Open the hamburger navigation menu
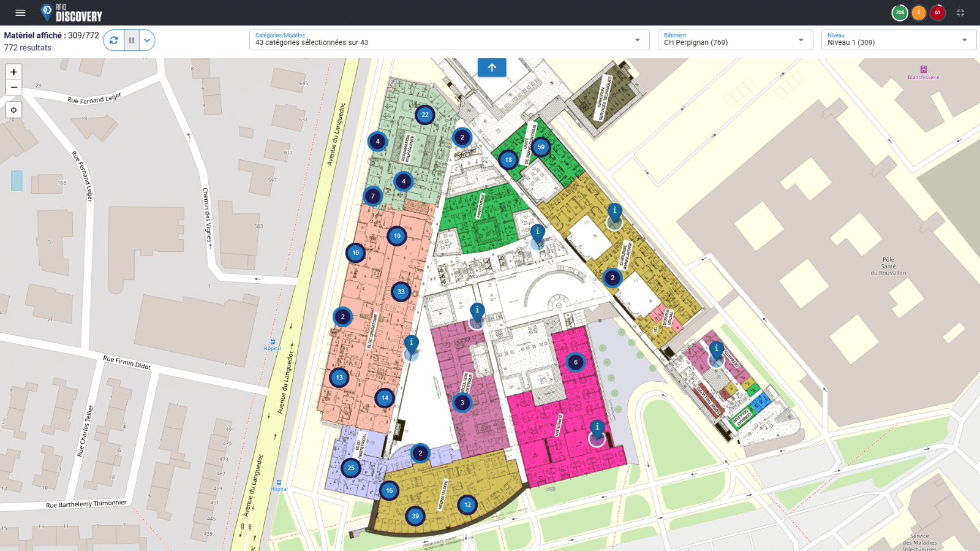 pyautogui.click(x=20, y=13)
